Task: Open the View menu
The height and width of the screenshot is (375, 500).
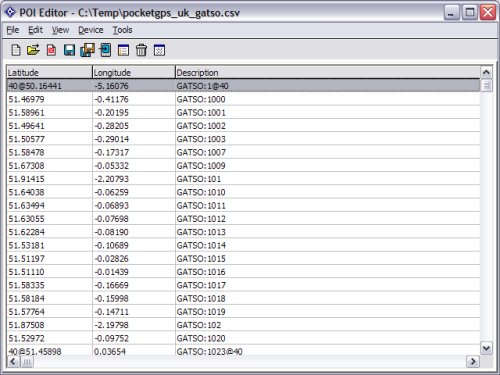Action: click(x=60, y=30)
